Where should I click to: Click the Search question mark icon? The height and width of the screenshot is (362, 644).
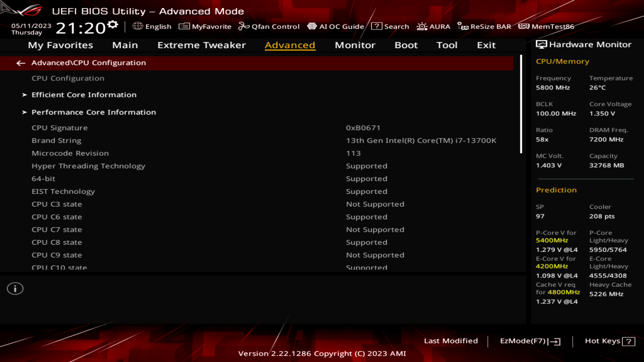point(376,26)
